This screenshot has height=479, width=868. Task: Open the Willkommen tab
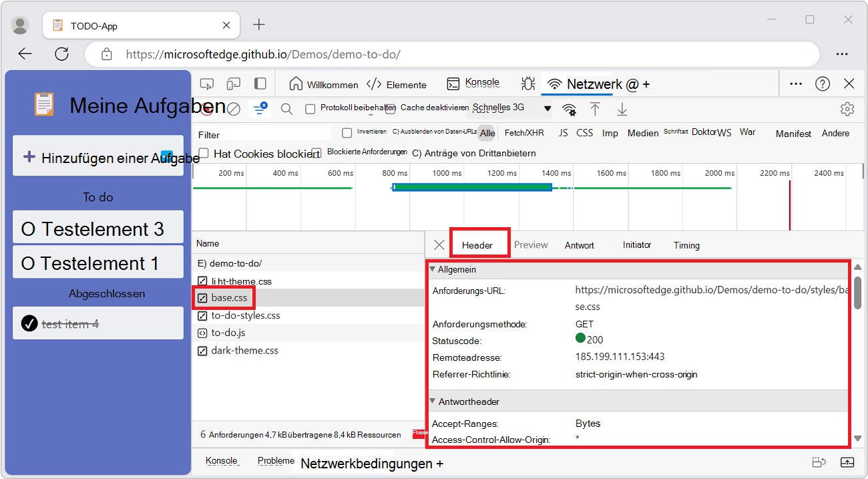coord(324,85)
